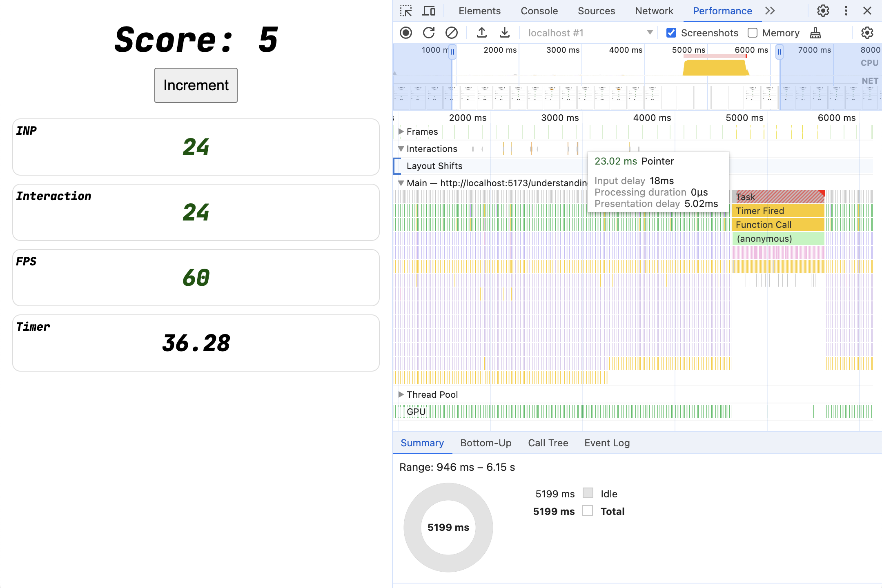Select the Performance tab
Image resolution: width=882 pixels, height=588 pixels.
coord(722,11)
